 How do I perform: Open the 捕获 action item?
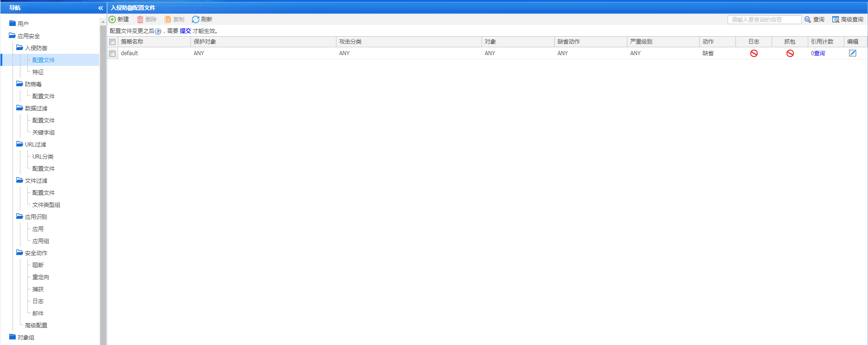tap(38, 289)
